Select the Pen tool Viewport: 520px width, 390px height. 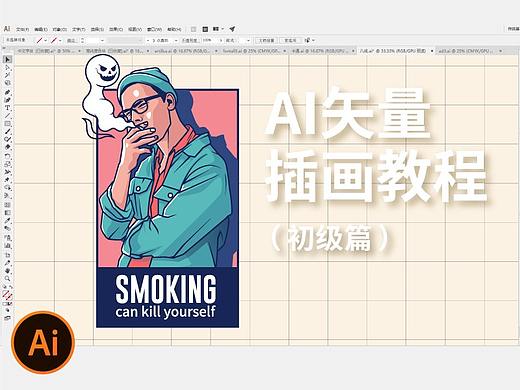click(x=7, y=92)
